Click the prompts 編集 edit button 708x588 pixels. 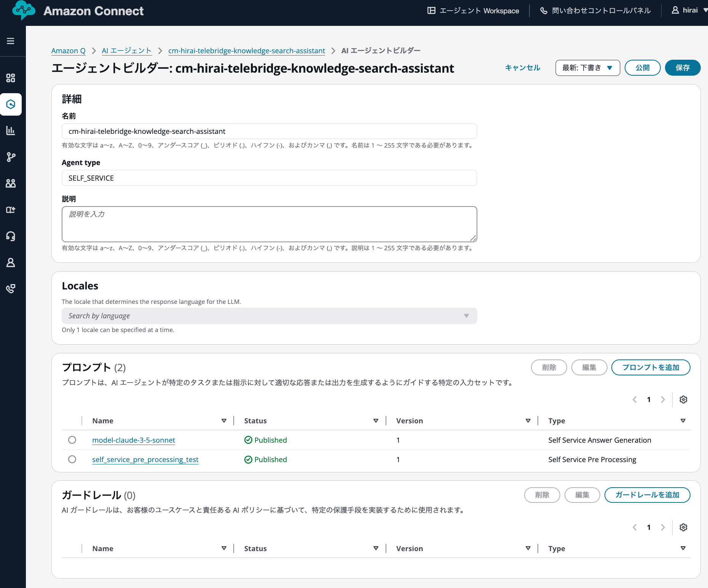point(589,367)
